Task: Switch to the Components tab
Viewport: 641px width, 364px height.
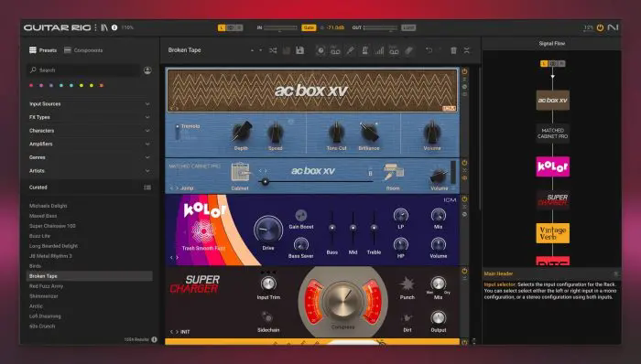Action: pos(83,50)
